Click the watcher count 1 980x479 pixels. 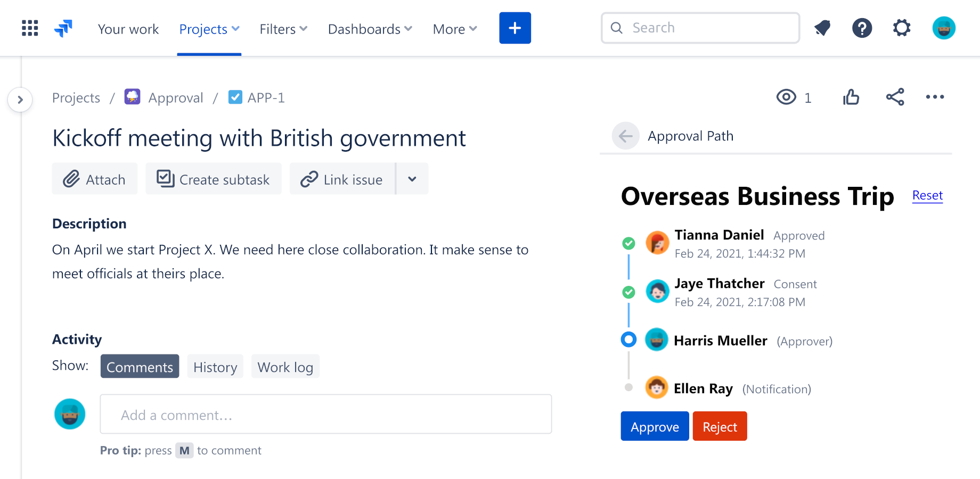pos(807,98)
